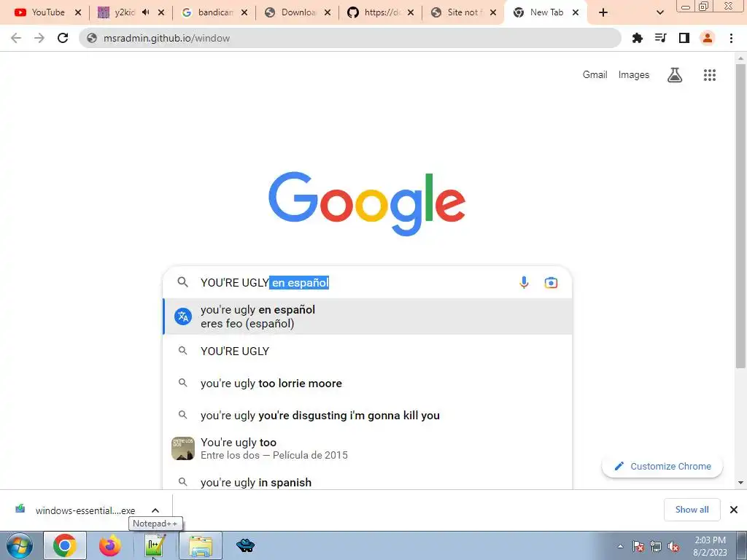Open the media controls toolbar icon
Screen dimensions: 747x560
point(660,38)
